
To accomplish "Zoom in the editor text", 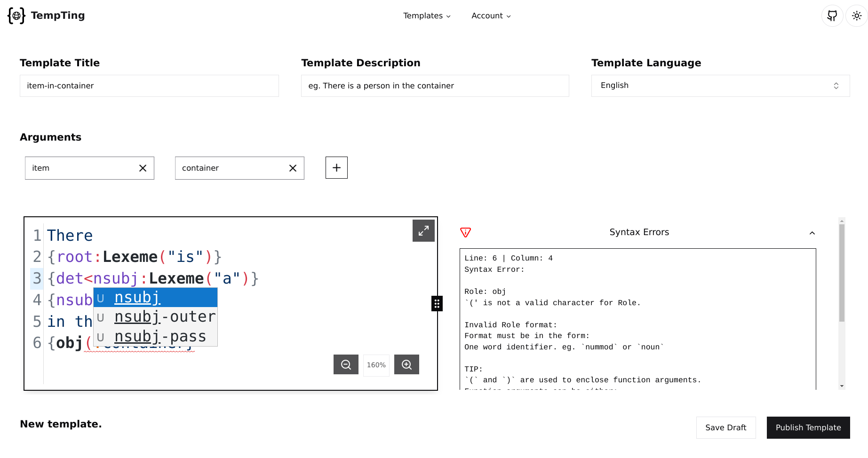I will point(406,365).
